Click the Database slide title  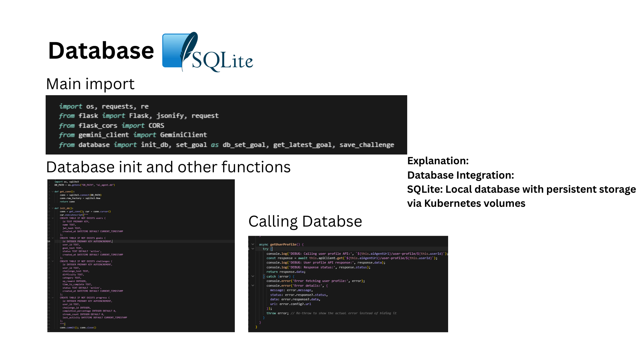(101, 51)
